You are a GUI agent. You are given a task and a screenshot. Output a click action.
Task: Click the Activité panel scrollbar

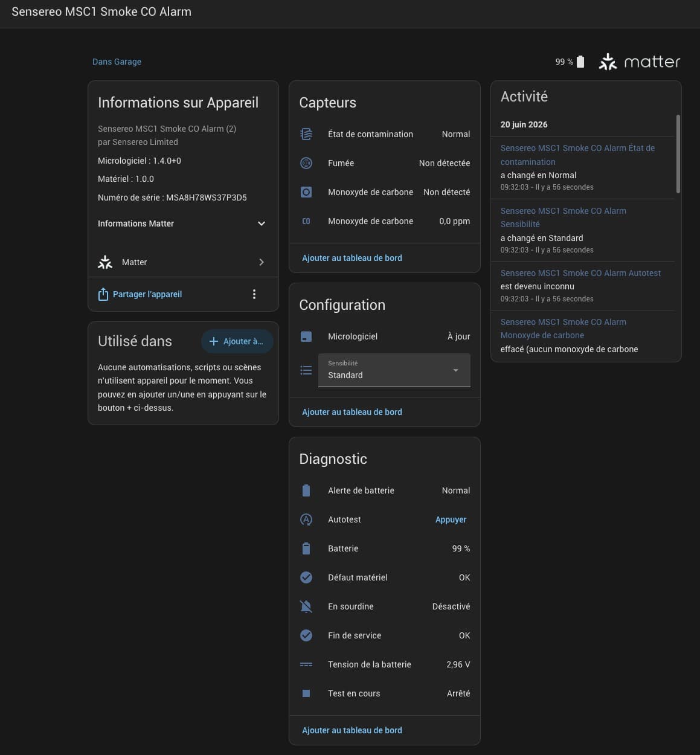(x=678, y=154)
